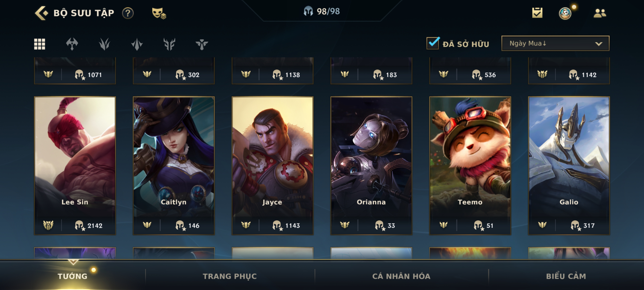Filter champions with the second role icon
644x290 pixels.
click(x=104, y=44)
